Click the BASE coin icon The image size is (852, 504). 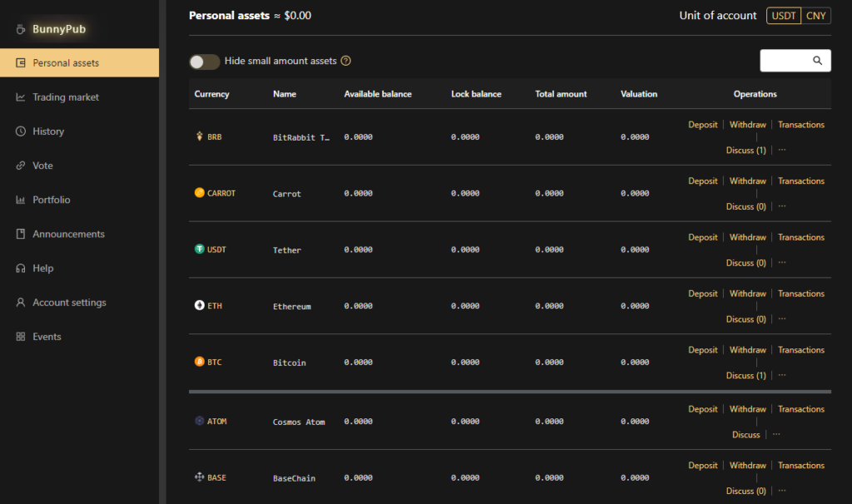(x=200, y=477)
